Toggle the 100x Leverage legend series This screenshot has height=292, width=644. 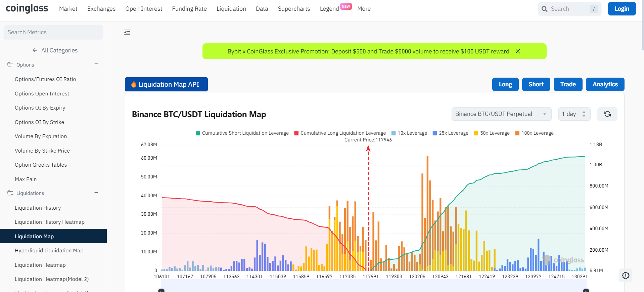[534, 133]
